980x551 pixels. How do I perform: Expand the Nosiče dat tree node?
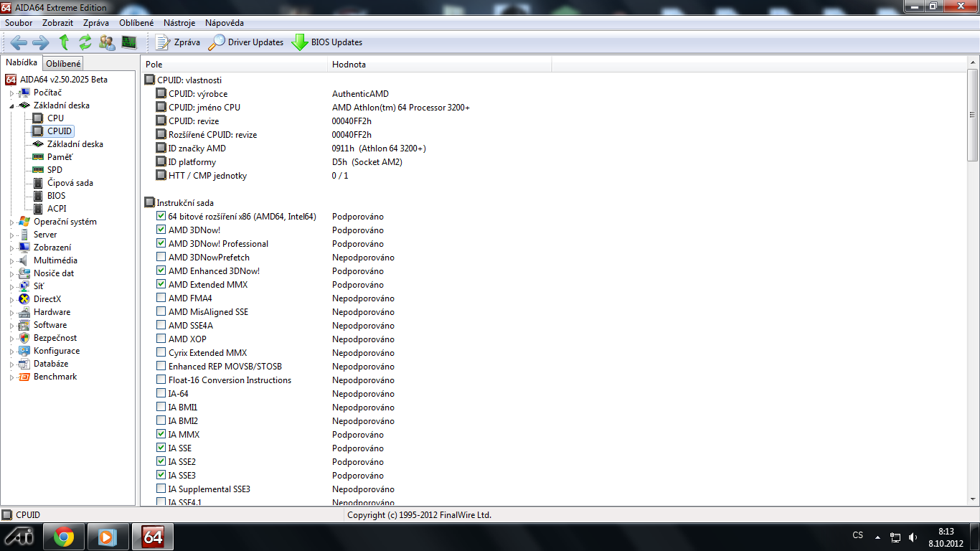11,274
